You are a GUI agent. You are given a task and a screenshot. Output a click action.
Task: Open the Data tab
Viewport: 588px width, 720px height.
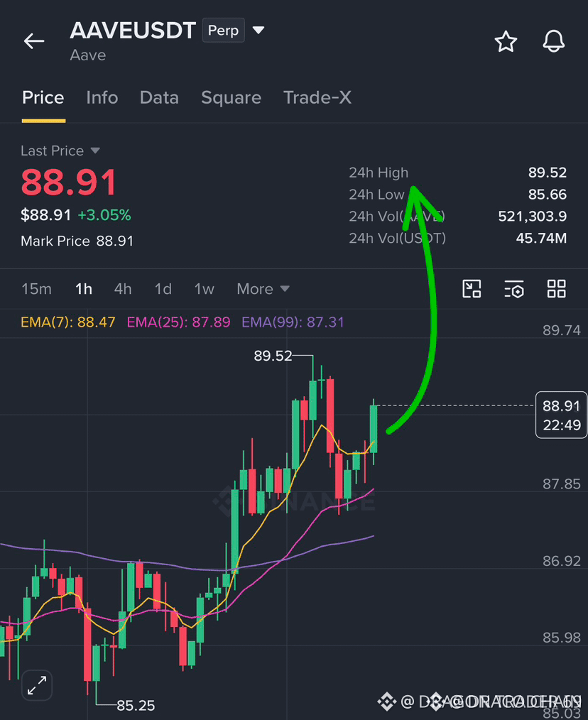click(x=159, y=98)
